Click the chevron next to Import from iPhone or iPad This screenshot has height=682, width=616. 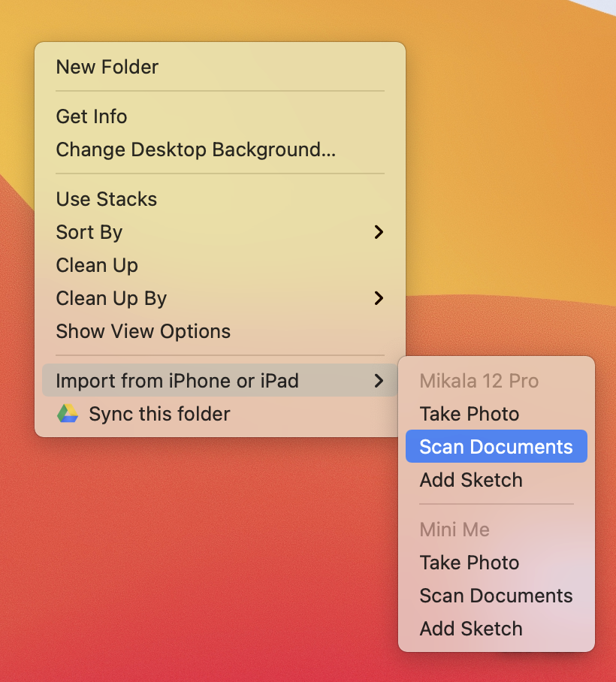379,381
